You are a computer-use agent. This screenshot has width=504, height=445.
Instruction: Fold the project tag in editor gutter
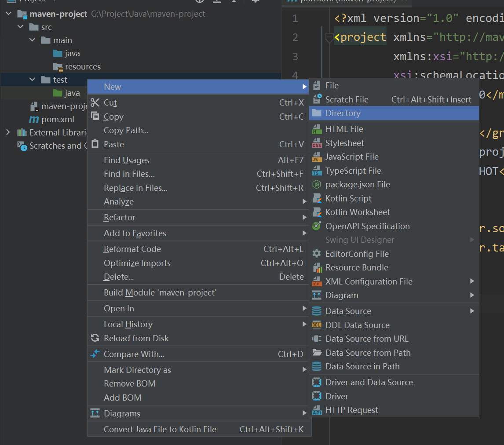point(329,38)
